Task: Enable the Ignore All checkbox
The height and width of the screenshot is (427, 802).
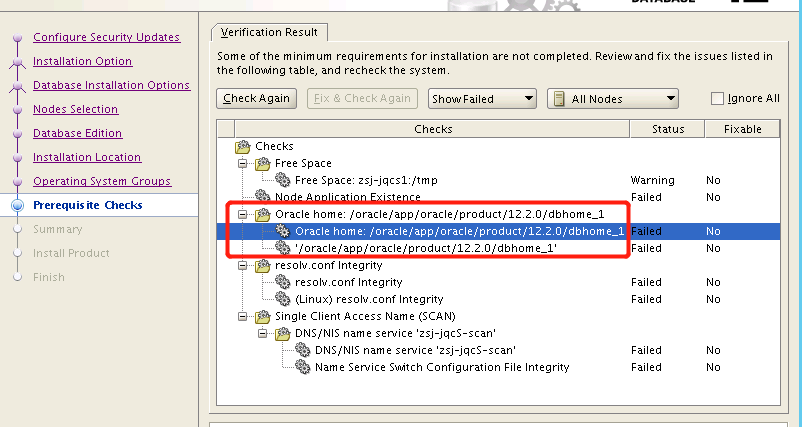Action: pyautogui.click(x=717, y=99)
